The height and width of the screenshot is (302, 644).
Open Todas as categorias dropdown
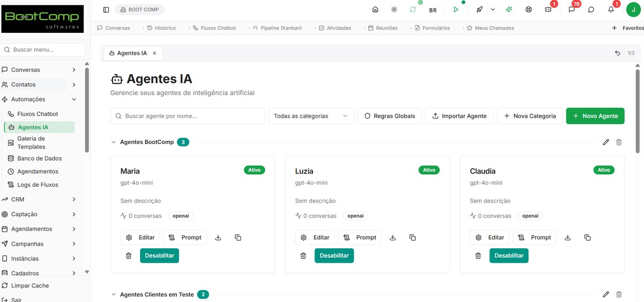click(x=311, y=116)
